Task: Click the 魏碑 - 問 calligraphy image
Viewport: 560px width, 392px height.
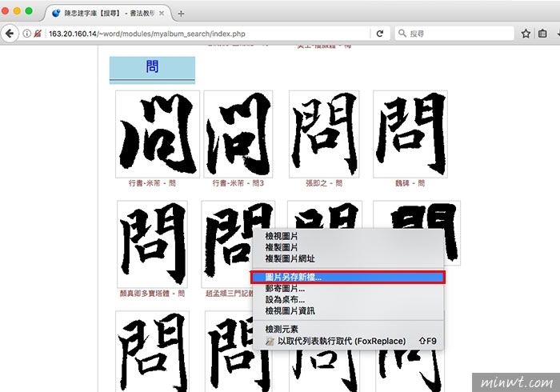Action: pyautogui.click(x=410, y=134)
